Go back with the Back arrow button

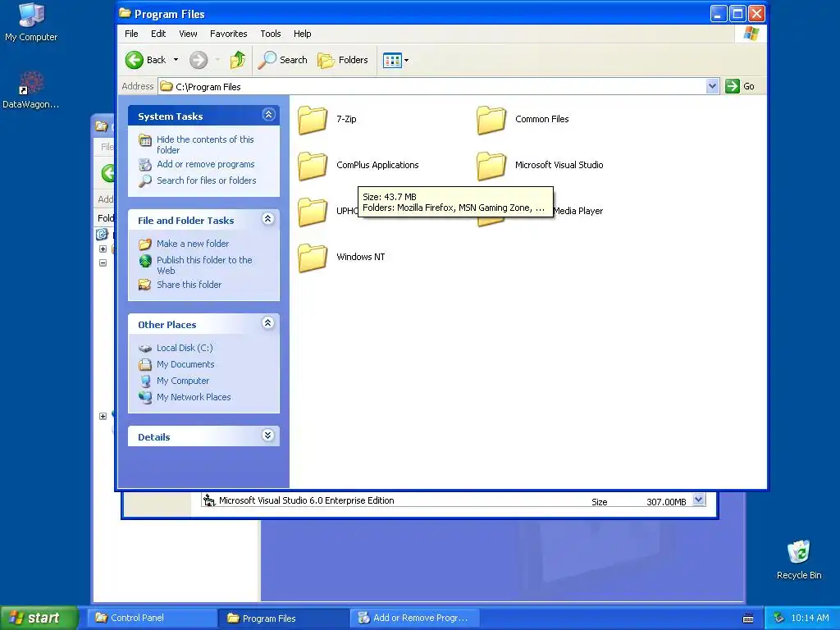point(146,60)
